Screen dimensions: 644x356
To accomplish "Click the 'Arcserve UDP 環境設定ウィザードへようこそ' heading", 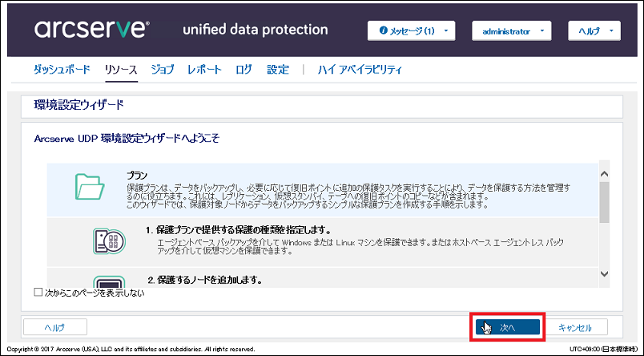I will tap(127, 139).
